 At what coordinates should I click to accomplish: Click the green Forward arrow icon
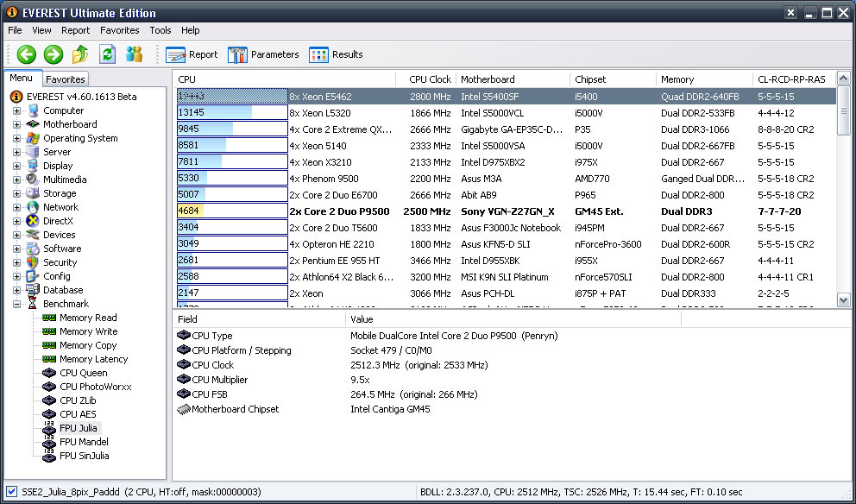[x=53, y=54]
